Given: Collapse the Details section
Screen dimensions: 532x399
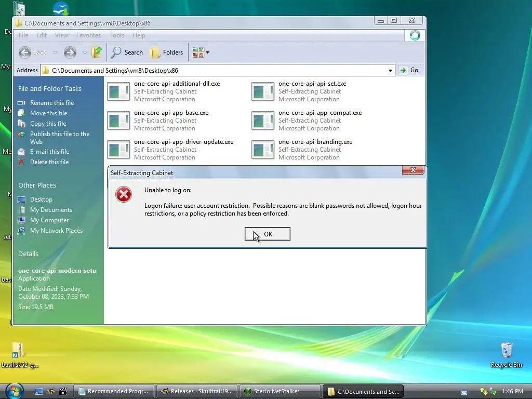Looking at the screenshot, I should pyautogui.click(x=29, y=254).
